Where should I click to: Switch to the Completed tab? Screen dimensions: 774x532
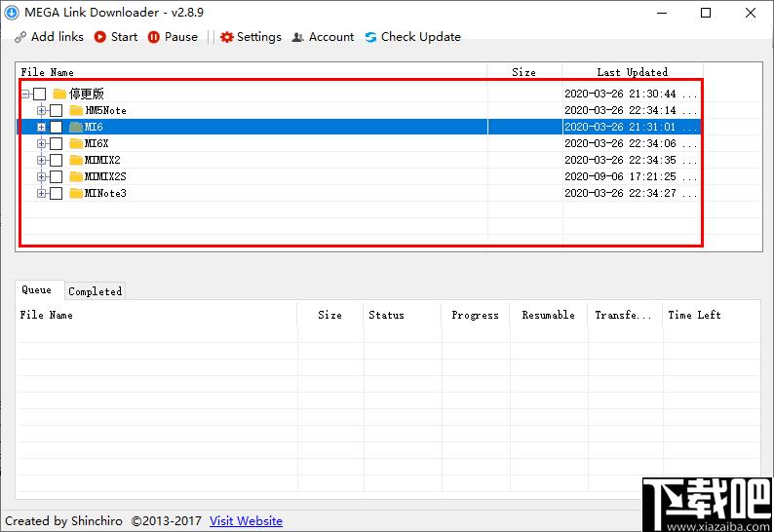coord(95,291)
